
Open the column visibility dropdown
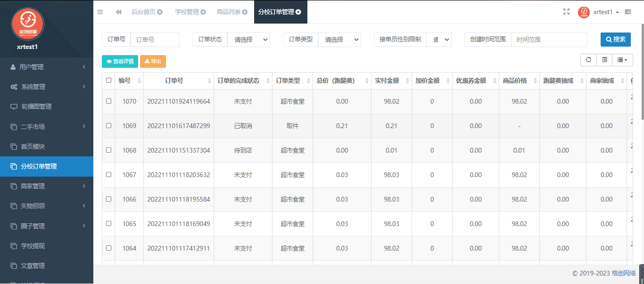coord(622,60)
